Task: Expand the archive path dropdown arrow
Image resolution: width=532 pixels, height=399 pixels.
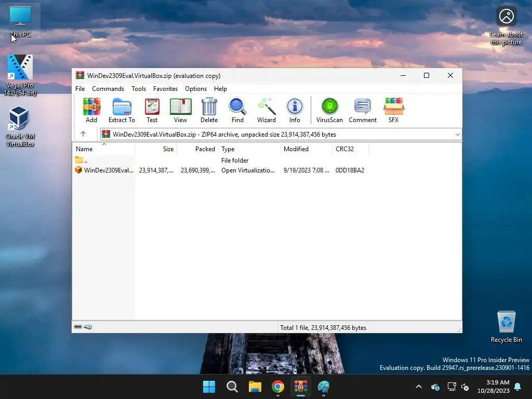Action: (x=457, y=135)
